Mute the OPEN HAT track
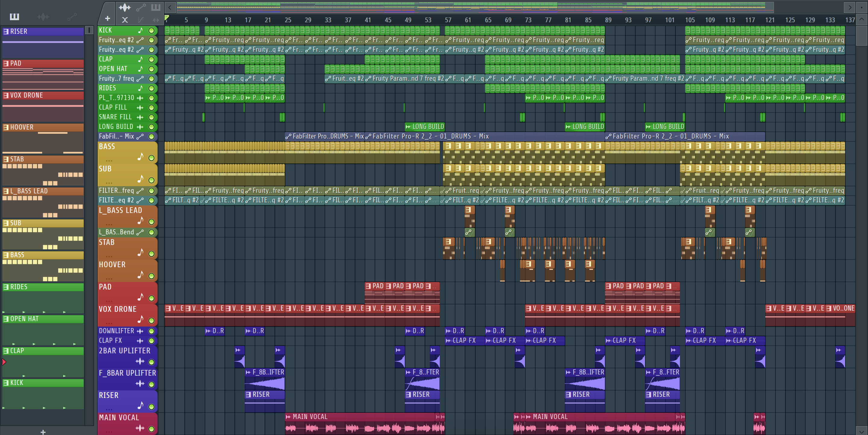Viewport: 868px width, 435px height. 152,69
